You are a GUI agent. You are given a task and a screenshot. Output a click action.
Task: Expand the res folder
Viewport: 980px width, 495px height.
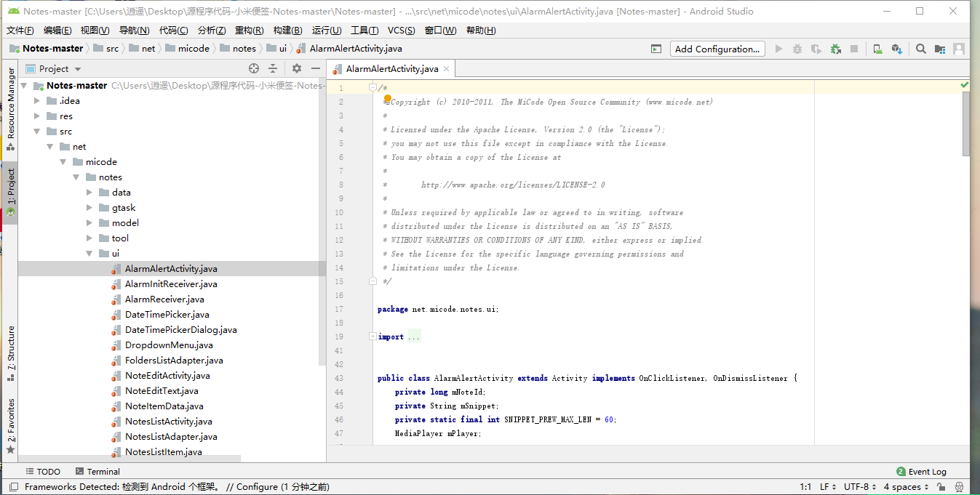37,116
